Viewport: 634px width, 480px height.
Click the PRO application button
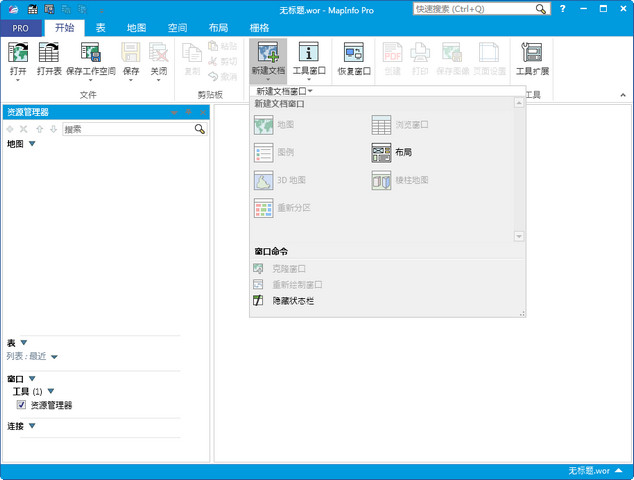[x=20, y=28]
